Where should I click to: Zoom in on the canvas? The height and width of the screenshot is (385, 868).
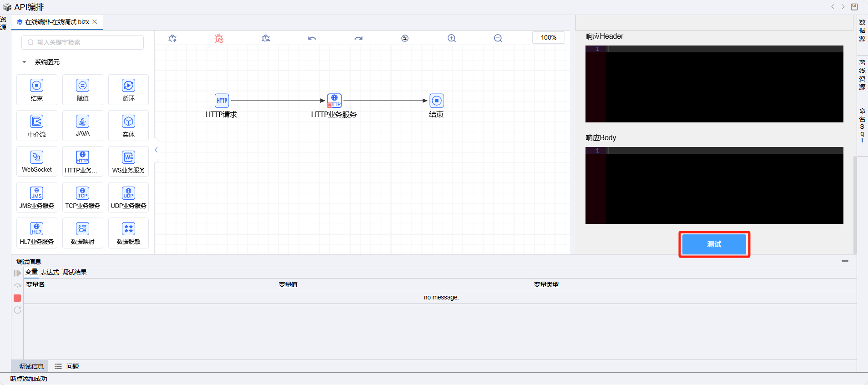[451, 38]
